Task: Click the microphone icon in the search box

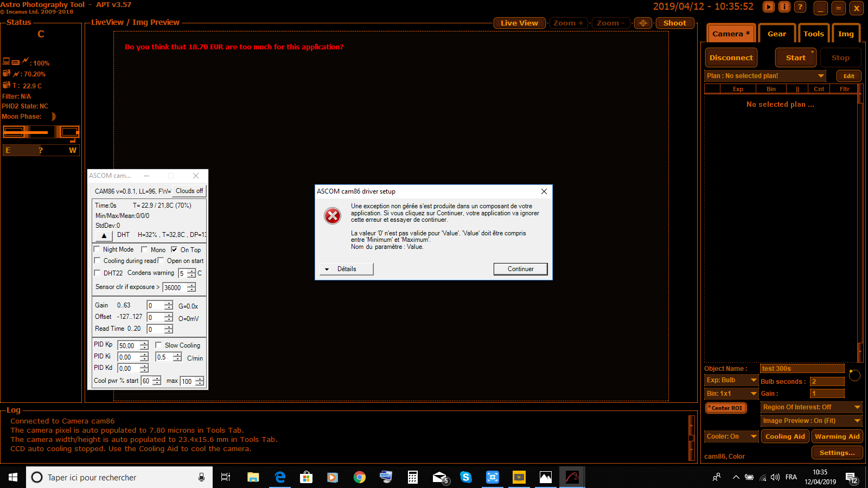Action: pos(201,477)
